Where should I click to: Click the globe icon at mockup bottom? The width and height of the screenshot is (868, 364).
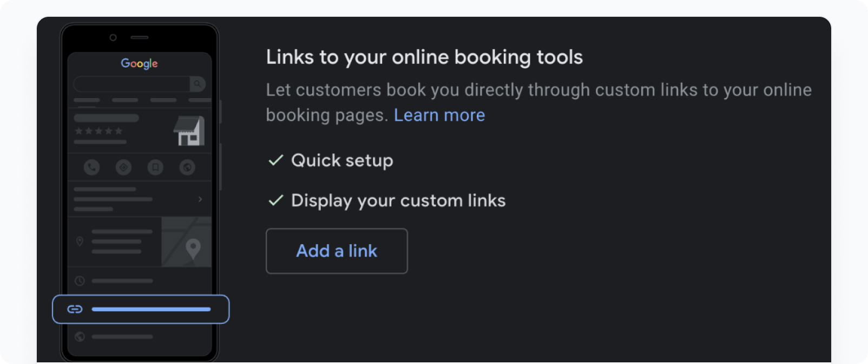point(80,337)
